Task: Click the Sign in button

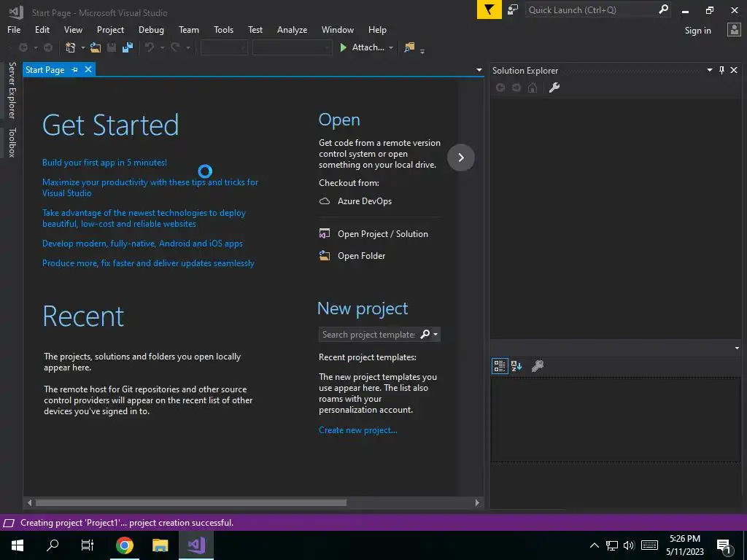Action: tap(698, 31)
